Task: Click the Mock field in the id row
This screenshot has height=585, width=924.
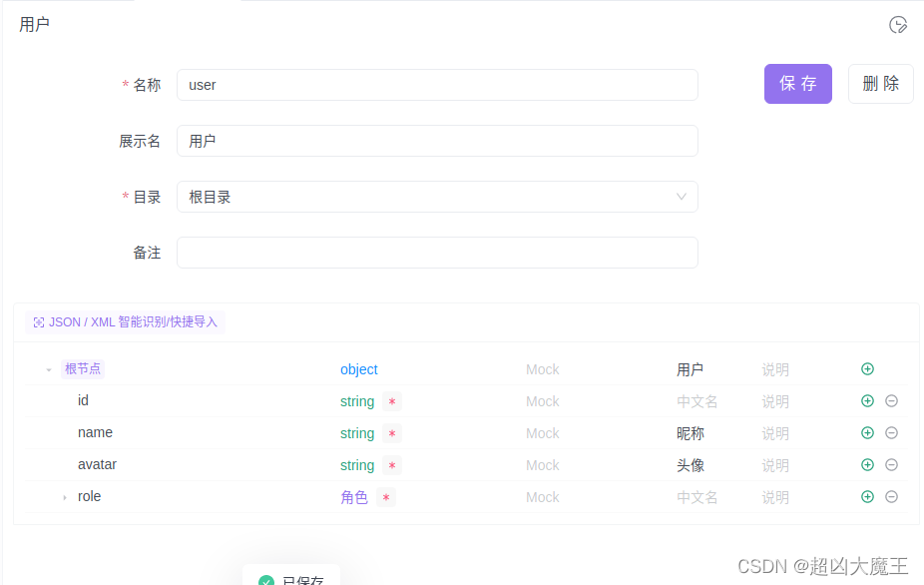Action: pos(542,401)
